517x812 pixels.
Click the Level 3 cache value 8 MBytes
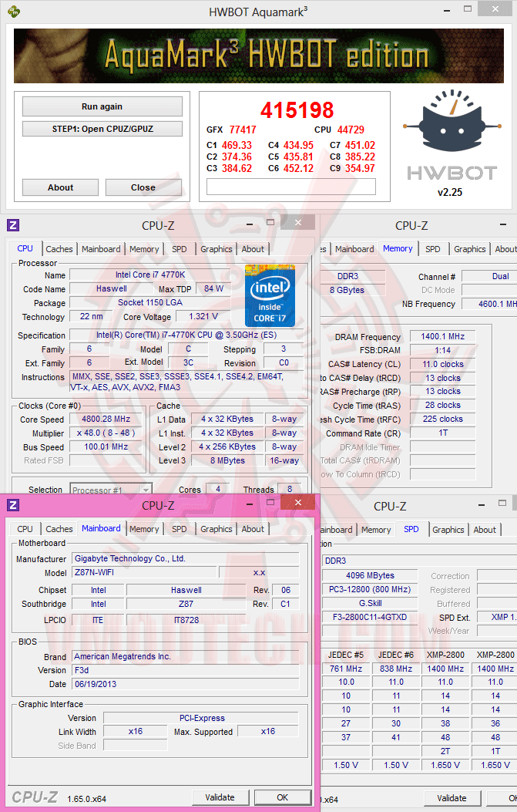point(227,460)
